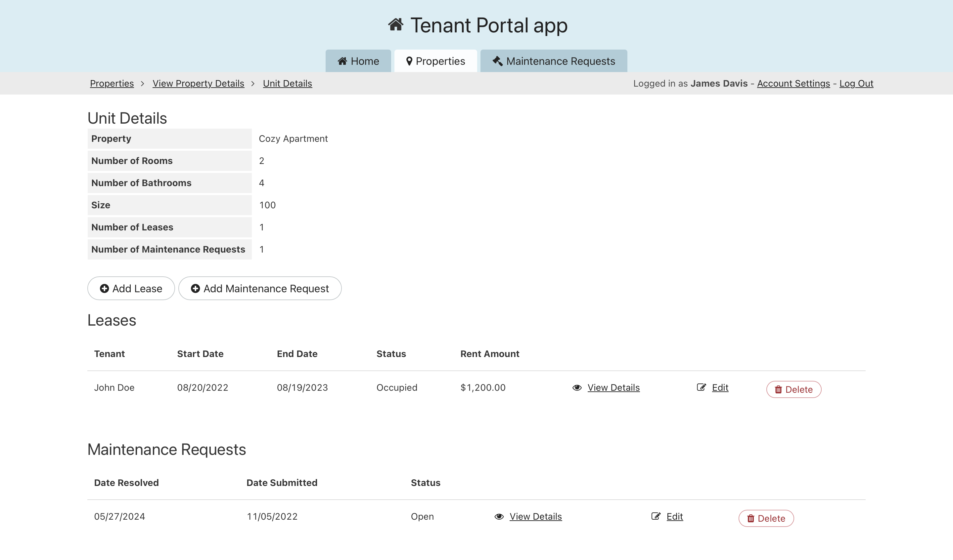Open the Home tab
The height and width of the screenshot is (560, 953).
point(358,61)
